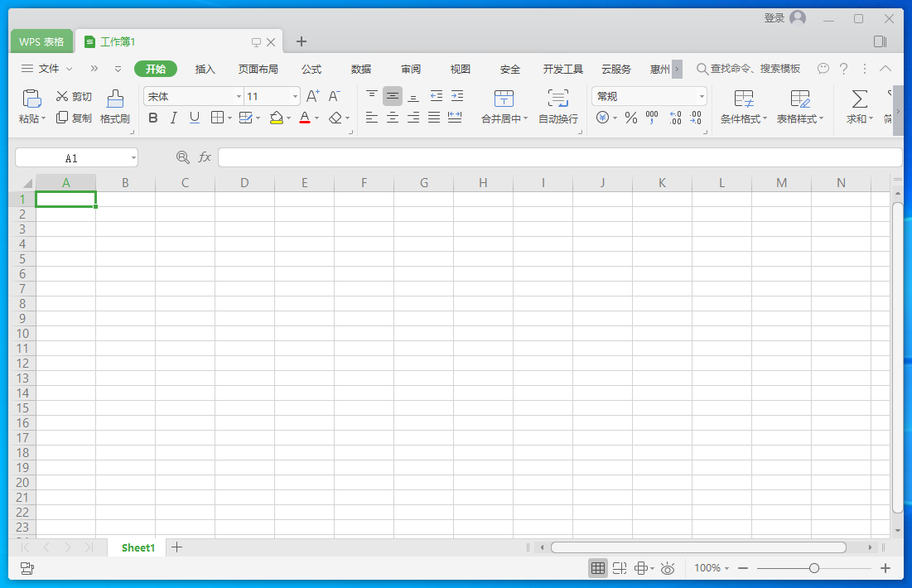Apply percent style format
Viewport: 912px width, 588px height.
point(631,118)
